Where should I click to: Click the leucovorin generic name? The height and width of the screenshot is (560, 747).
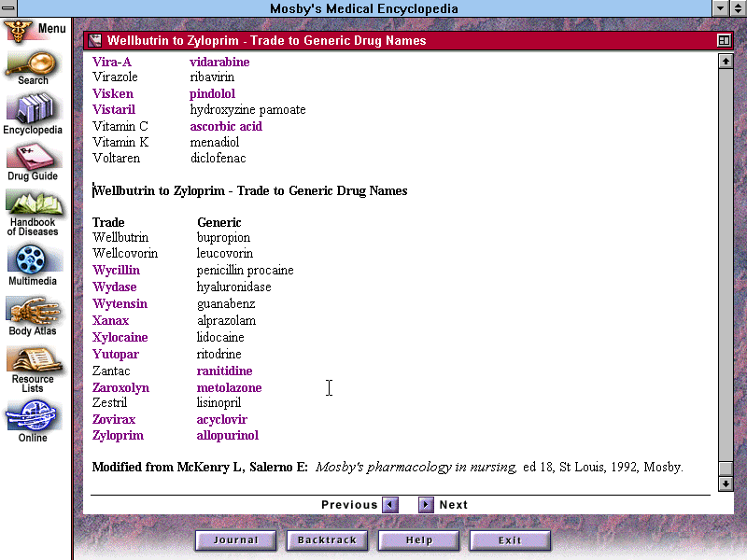(225, 253)
